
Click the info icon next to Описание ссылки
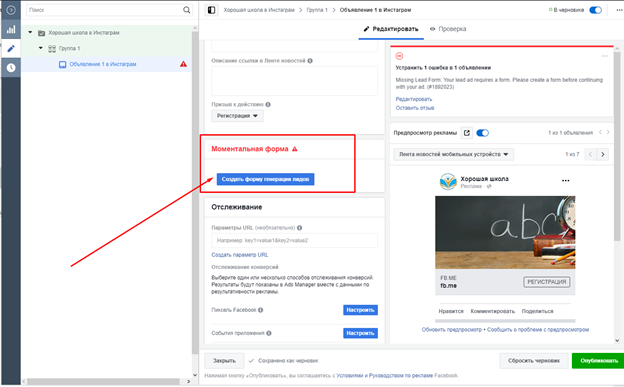[x=310, y=61]
